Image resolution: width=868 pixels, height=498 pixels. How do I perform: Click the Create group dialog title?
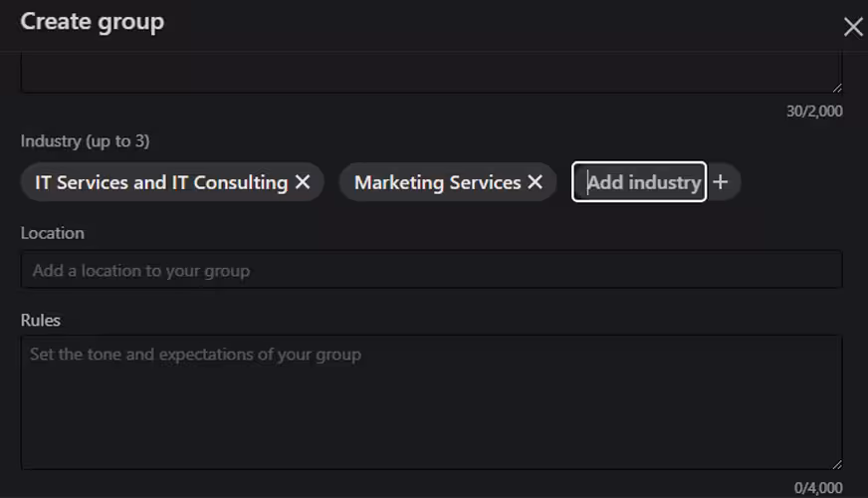93,22
